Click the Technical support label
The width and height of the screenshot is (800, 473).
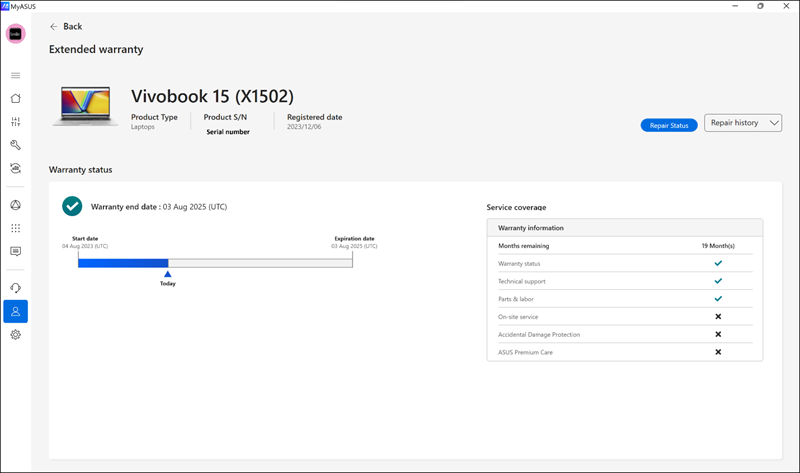point(521,282)
